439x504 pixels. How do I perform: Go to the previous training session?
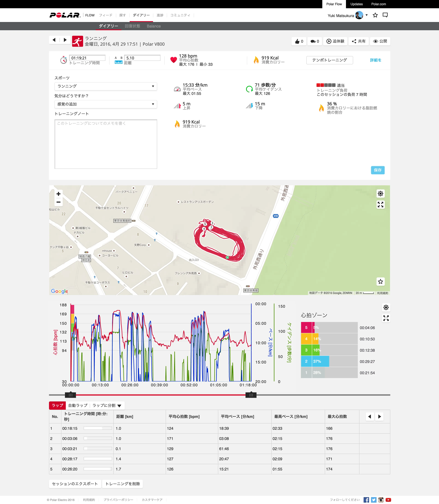54,40
